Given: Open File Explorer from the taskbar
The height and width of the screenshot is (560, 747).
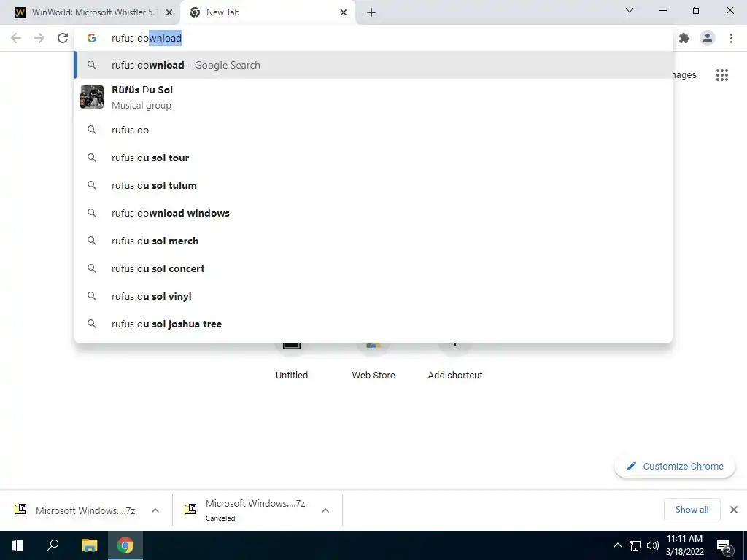Looking at the screenshot, I should 89,545.
